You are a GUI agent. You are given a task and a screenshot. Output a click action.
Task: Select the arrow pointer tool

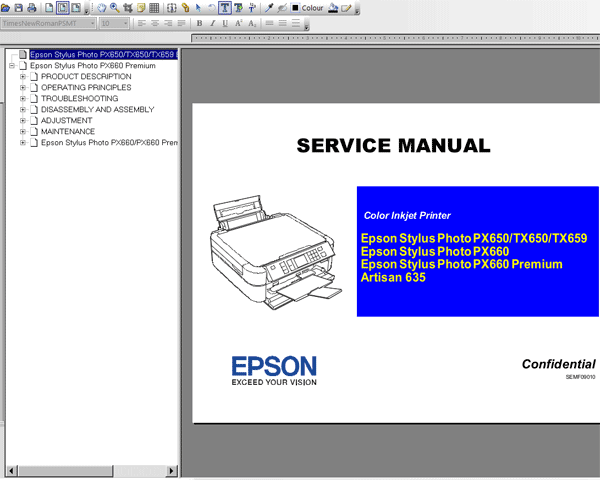coord(198,8)
